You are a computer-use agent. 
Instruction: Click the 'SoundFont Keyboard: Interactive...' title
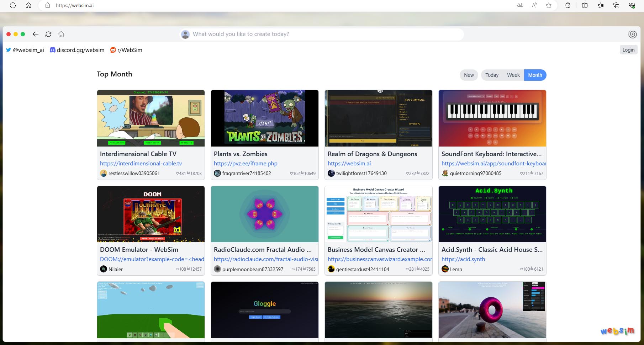point(491,154)
